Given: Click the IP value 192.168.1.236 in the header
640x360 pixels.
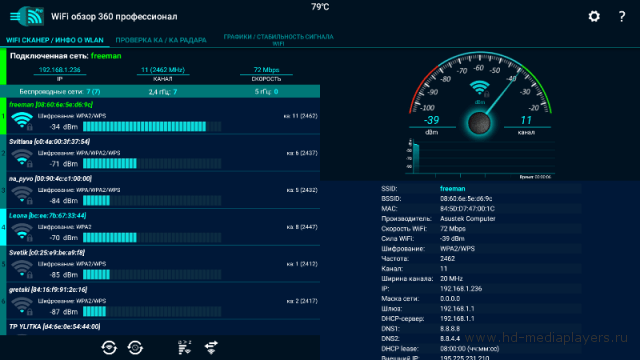Looking at the screenshot, I should coord(60,70).
